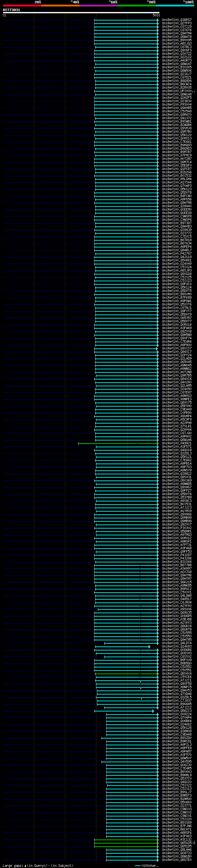Open hit UniRef100_Q9XGF3
Image resolution: width=197 pixels, height=868 pixels.
pos(176,50)
